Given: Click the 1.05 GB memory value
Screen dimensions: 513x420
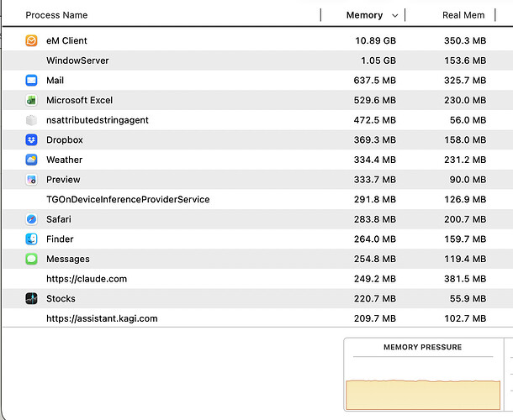Looking at the screenshot, I should tap(378, 60).
